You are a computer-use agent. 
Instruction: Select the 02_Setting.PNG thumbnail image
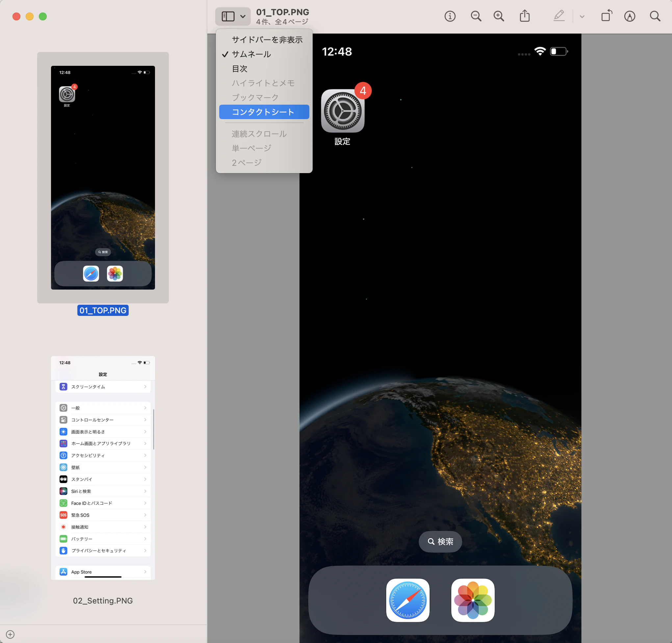click(x=103, y=468)
